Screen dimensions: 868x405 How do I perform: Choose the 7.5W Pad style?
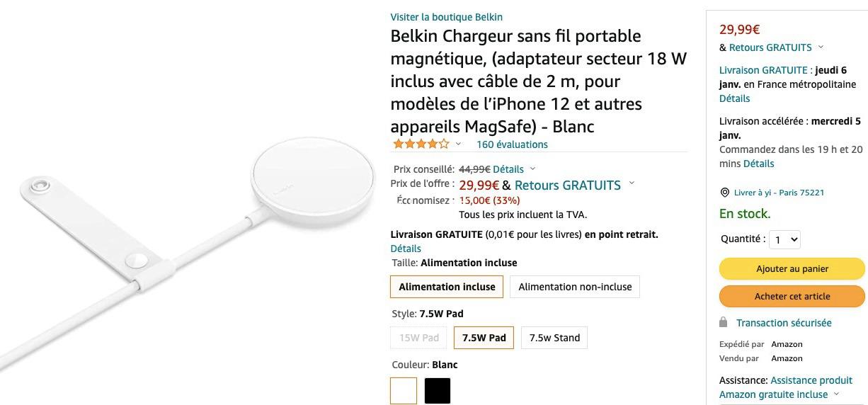(484, 338)
